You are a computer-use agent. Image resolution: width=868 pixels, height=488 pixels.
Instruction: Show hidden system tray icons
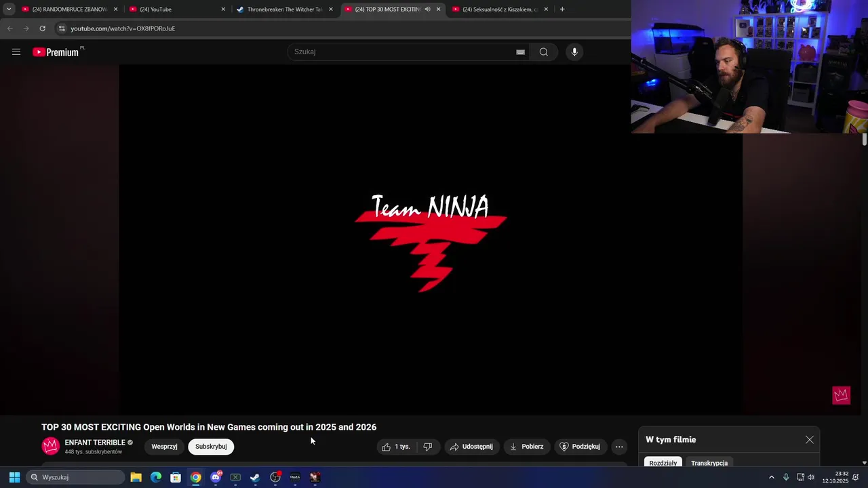click(x=771, y=477)
